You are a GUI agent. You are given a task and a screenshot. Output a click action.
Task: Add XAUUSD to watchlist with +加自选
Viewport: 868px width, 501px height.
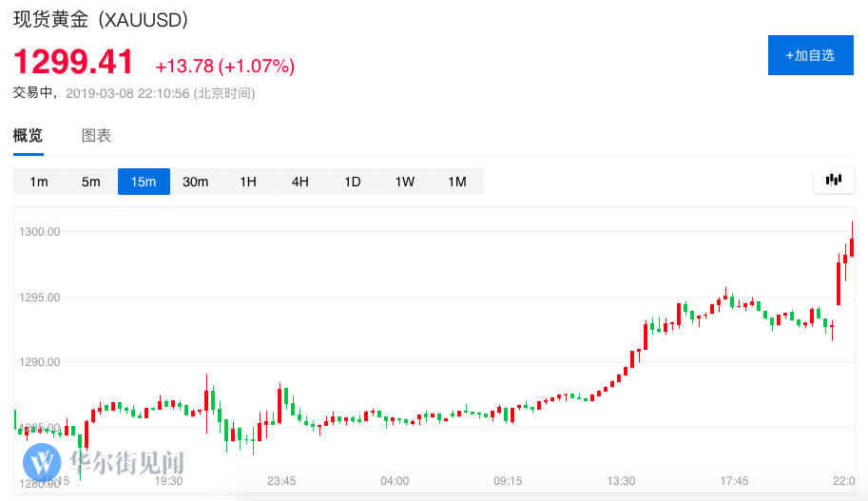tap(810, 55)
